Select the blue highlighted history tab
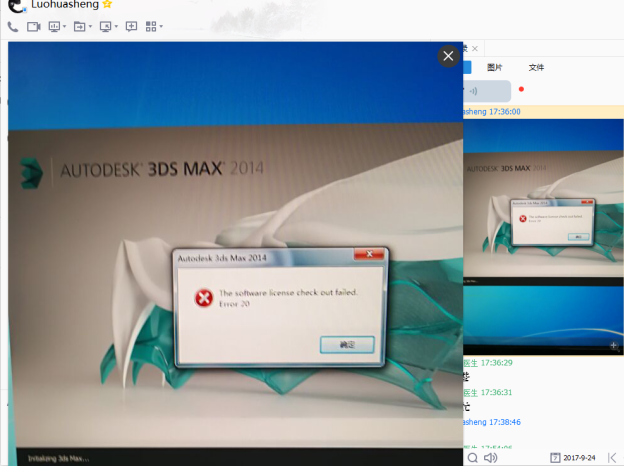 pos(467,67)
